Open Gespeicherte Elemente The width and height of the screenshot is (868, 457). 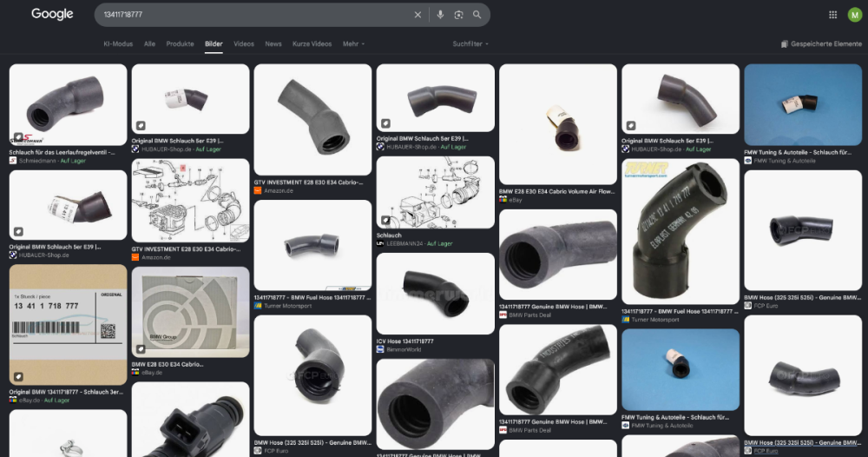(821, 43)
